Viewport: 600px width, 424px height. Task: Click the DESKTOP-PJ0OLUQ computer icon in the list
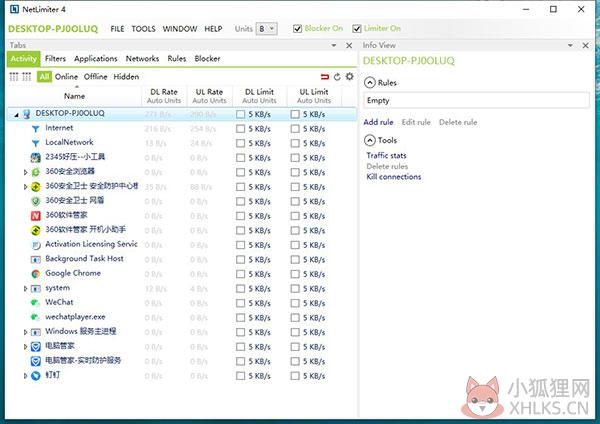tap(26, 114)
